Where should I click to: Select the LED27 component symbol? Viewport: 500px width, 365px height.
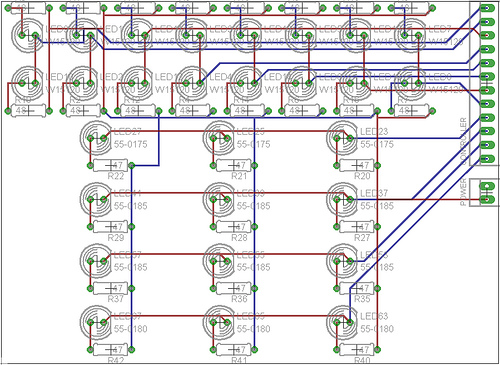click(x=96, y=138)
